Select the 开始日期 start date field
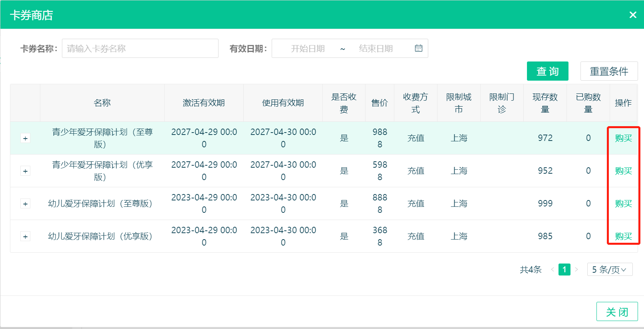 pyautogui.click(x=308, y=48)
